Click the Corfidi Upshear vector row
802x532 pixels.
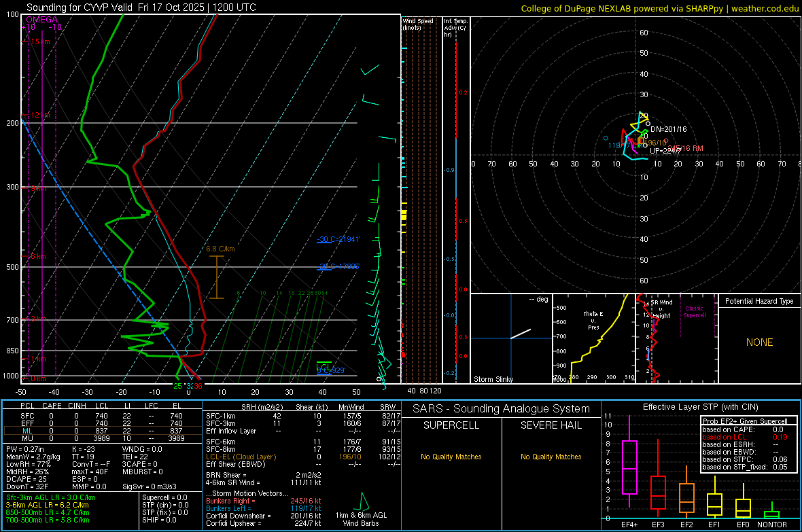point(263,523)
